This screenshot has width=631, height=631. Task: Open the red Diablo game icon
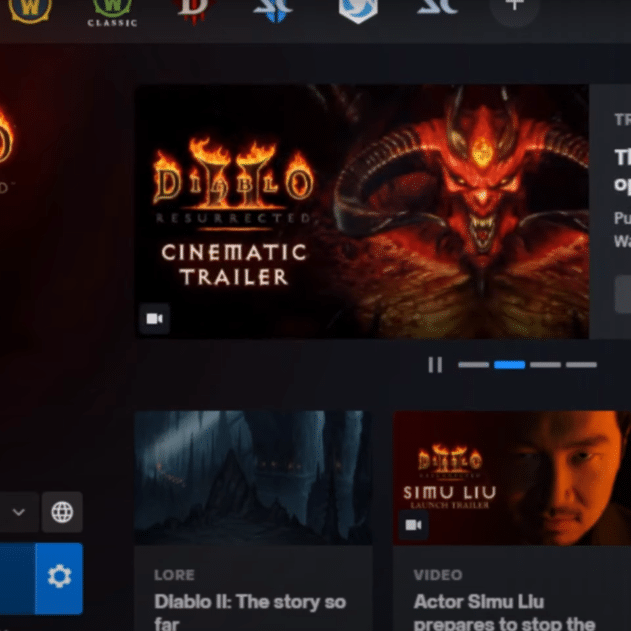click(x=194, y=10)
